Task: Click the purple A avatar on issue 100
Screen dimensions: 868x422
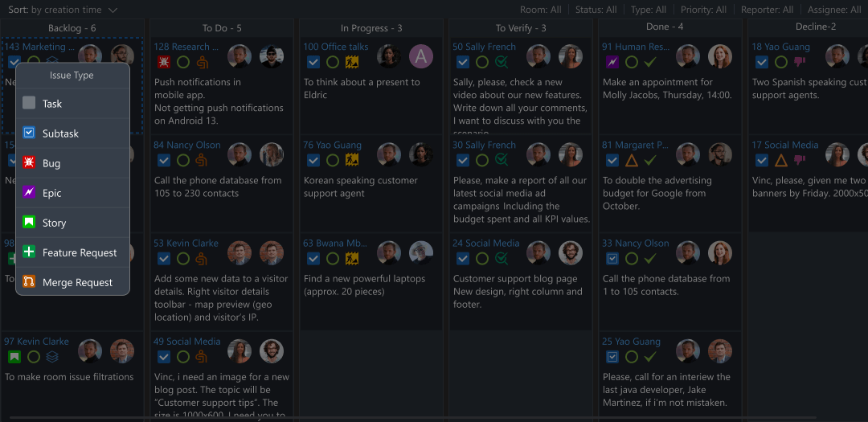Action: (x=420, y=55)
